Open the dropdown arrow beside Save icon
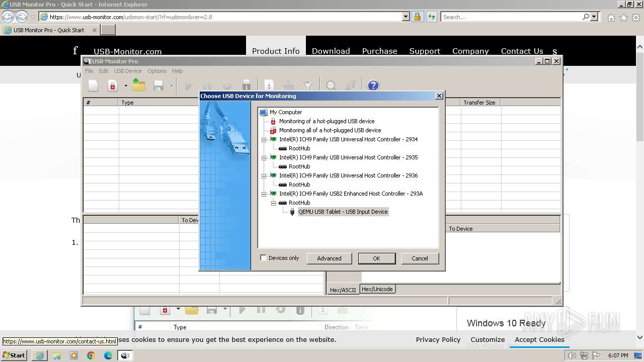644x362 pixels. point(172,86)
